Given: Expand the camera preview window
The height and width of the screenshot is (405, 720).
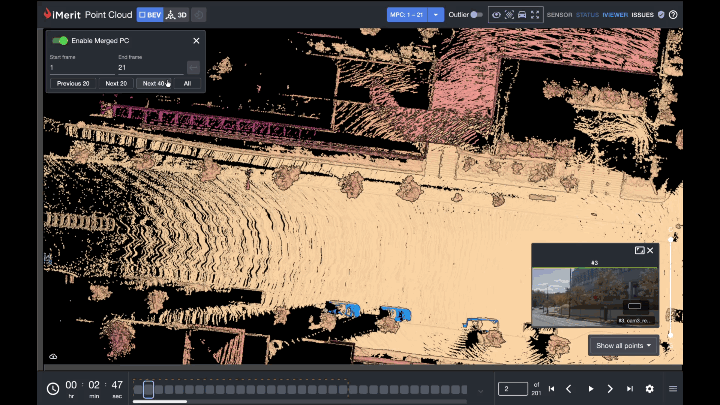Looking at the screenshot, I should coord(639,250).
